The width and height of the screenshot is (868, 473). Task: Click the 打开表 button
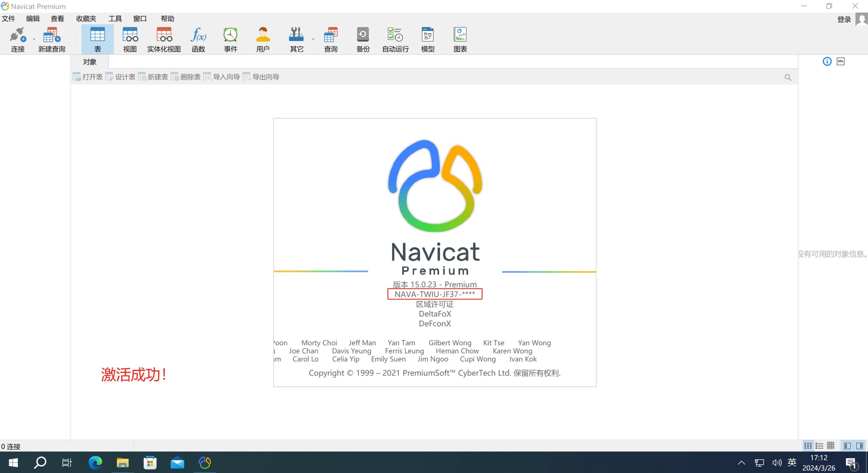[x=87, y=77]
